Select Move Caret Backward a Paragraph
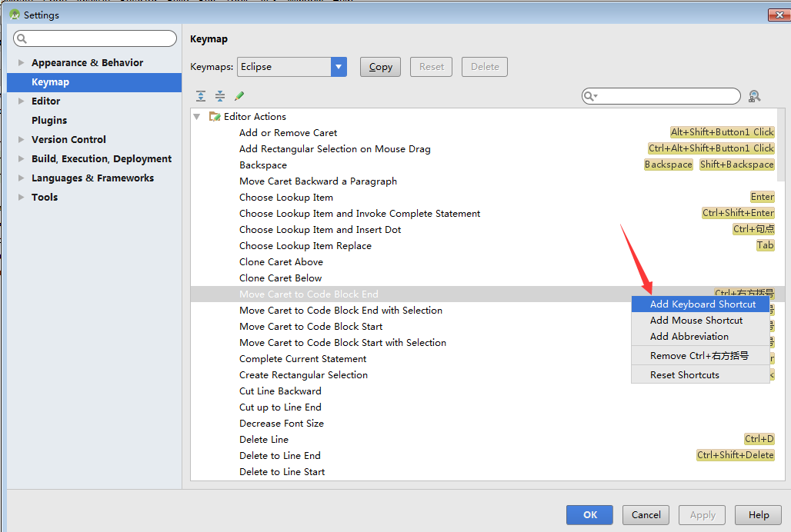 (318, 181)
